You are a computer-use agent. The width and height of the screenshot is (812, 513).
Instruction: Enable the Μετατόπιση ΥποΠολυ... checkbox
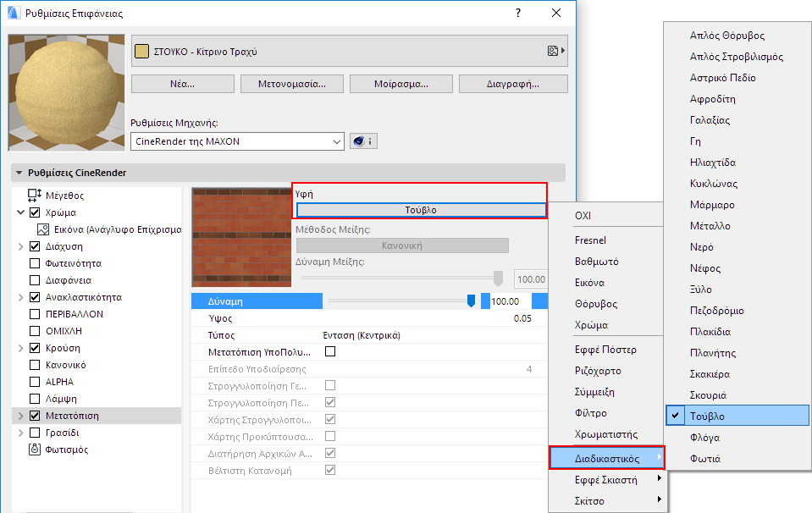pyautogui.click(x=330, y=351)
